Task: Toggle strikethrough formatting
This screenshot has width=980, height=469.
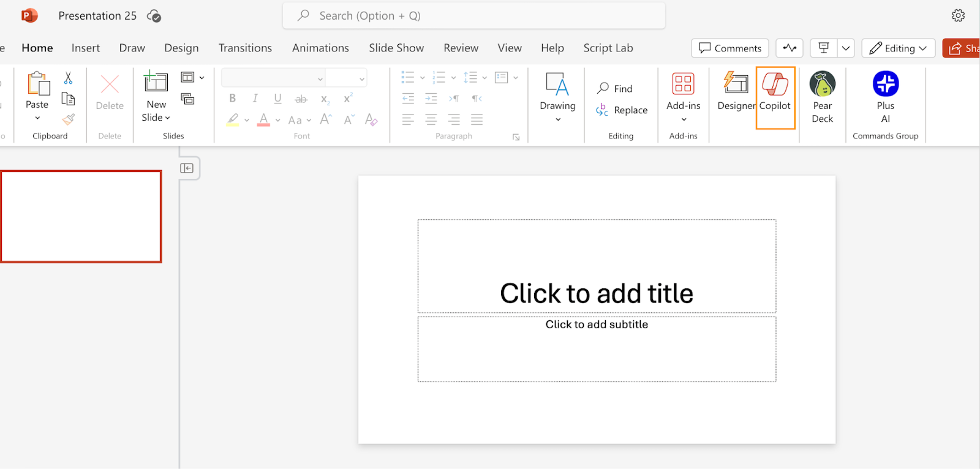Action: [x=301, y=99]
